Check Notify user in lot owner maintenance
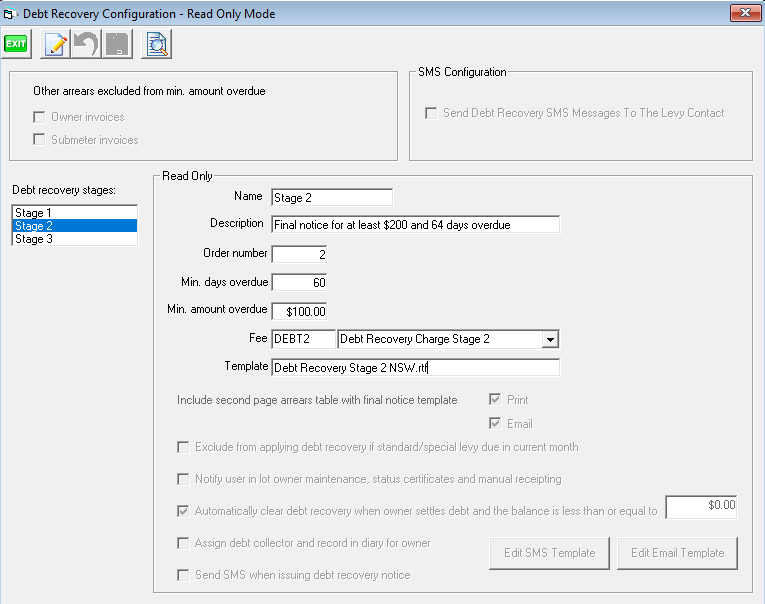The image size is (765, 604). point(183,479)
